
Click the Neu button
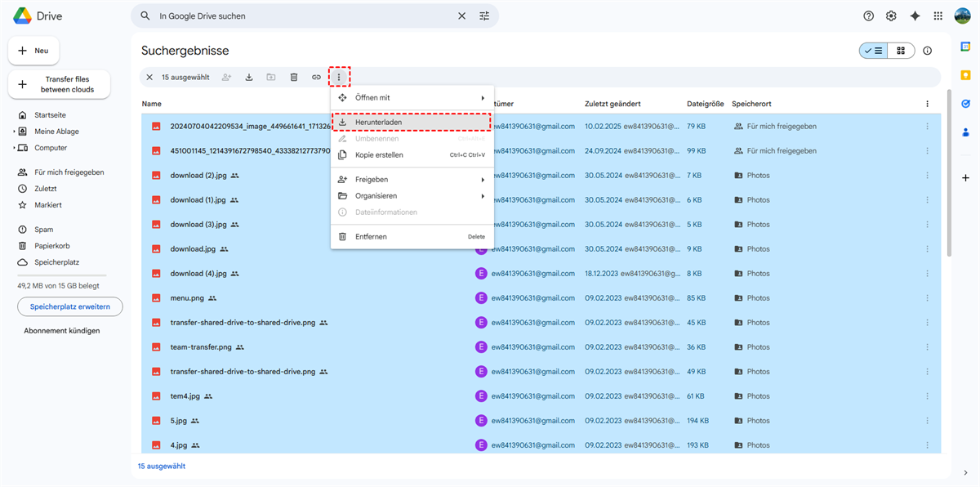click(x=33, y=51)
